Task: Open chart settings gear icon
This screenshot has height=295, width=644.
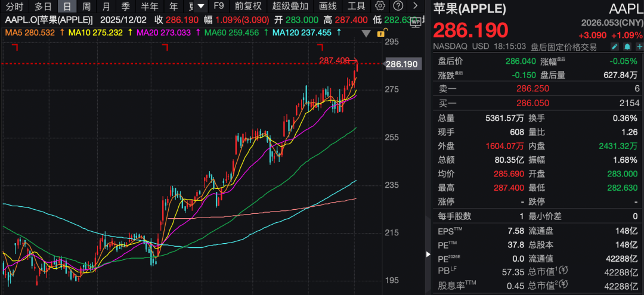Action: [x=380, y=6]
